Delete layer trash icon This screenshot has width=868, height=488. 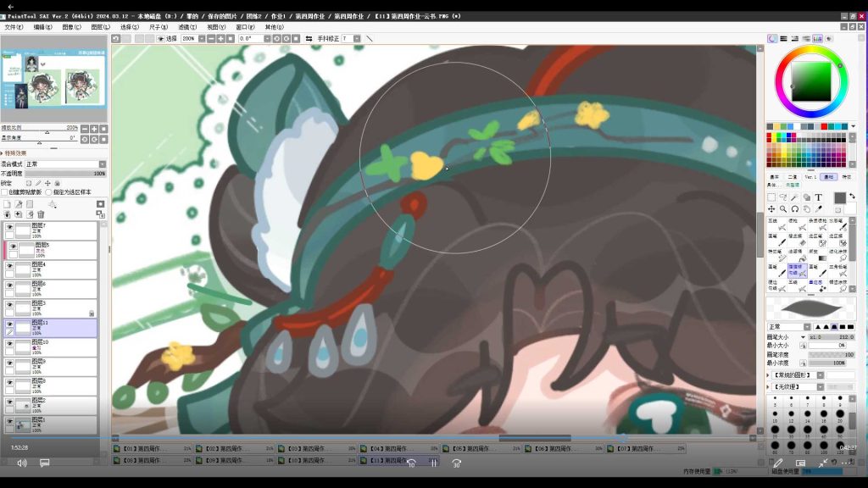[41, 214]
